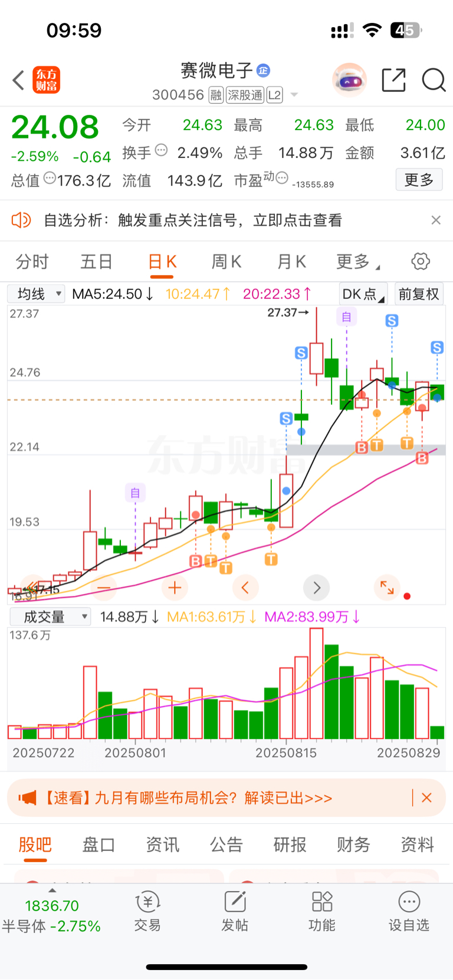The width and height of the screenshot is (453, 980).
Task: Zoom out chart with minus button
Action: tap(103, 588)
